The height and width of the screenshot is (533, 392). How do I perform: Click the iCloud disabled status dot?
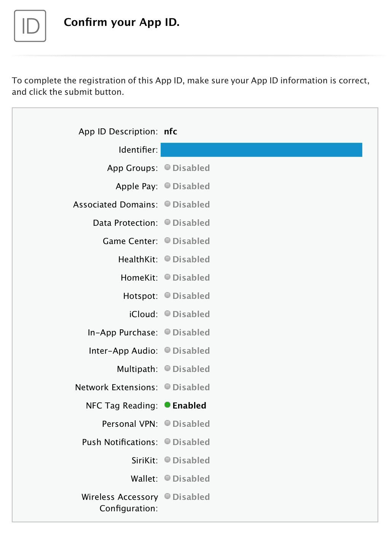pyautogui.click(x=167, y=313)
